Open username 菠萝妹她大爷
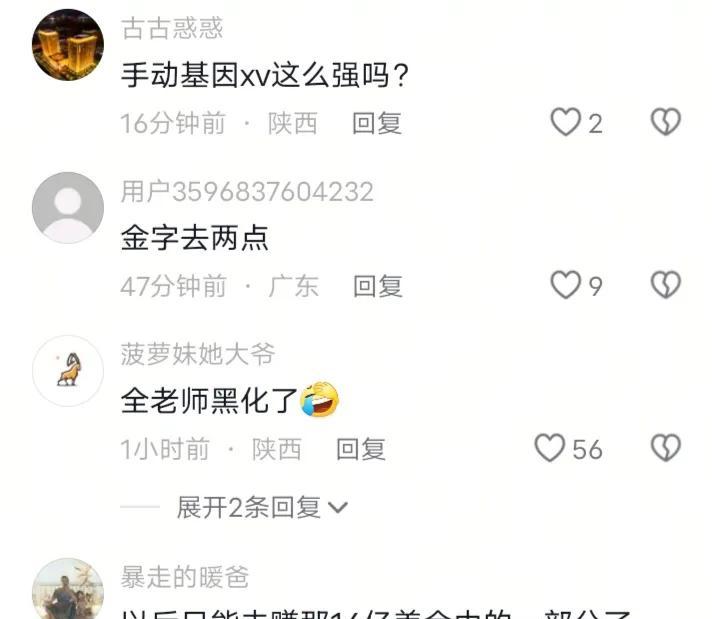 (198, 354)
